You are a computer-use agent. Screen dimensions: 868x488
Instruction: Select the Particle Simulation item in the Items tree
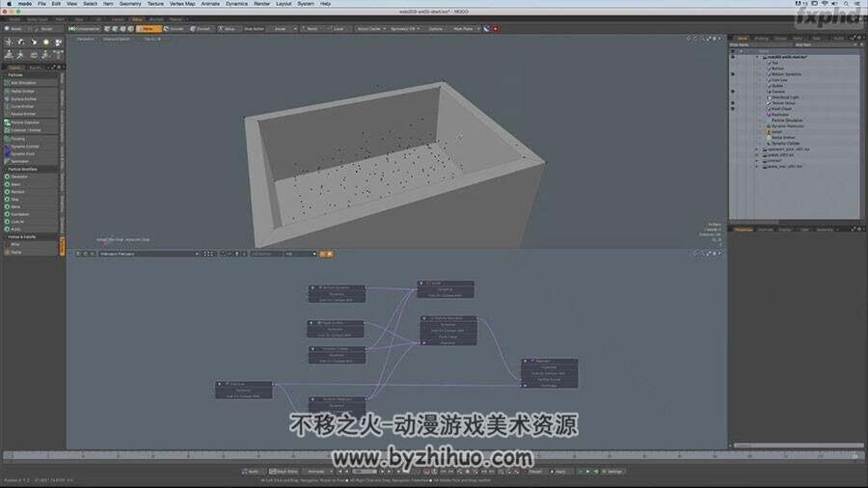tap(787, 120)
